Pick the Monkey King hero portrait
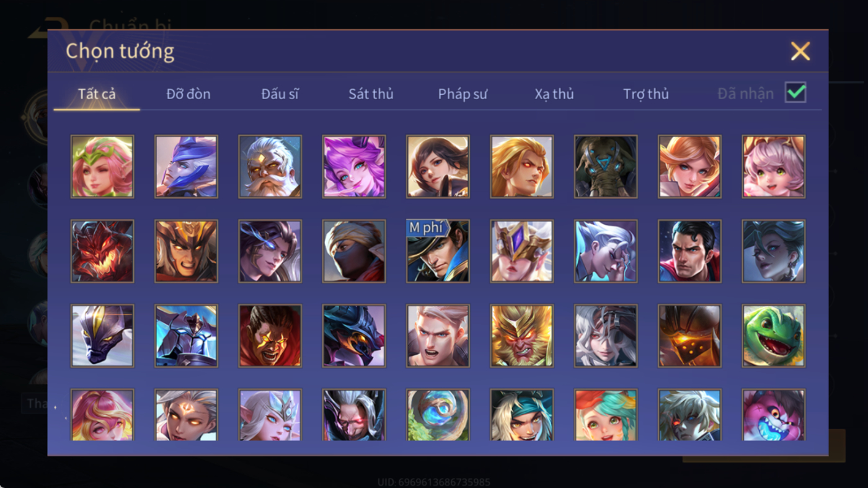868x488 pixels. point(522,335)
